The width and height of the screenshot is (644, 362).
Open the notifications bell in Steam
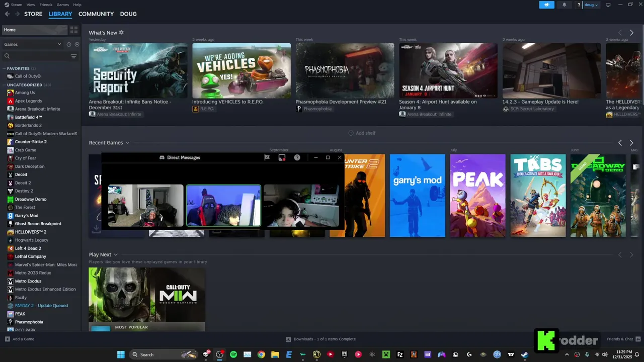tap(564, 5)
